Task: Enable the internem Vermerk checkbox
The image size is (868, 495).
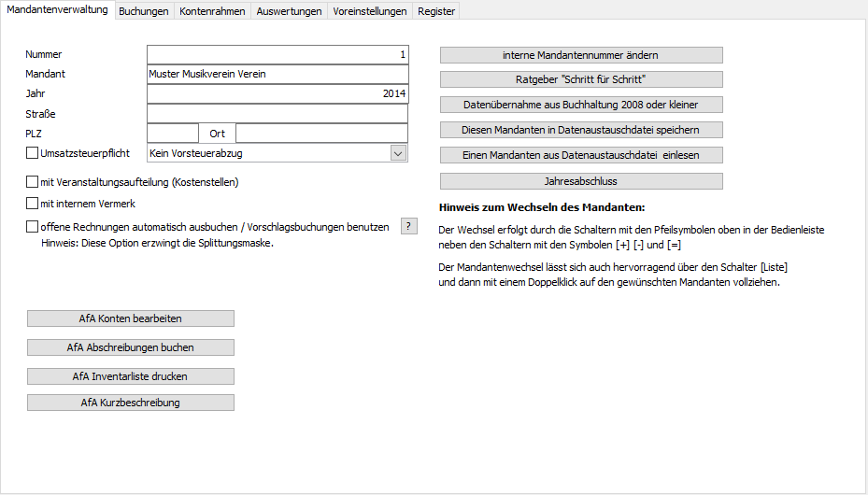Action: 33,203
